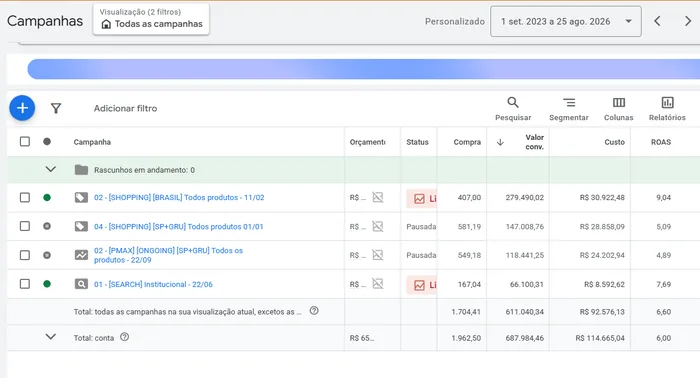
Task: Open the filter funnel icon
Action: [56, 108]
